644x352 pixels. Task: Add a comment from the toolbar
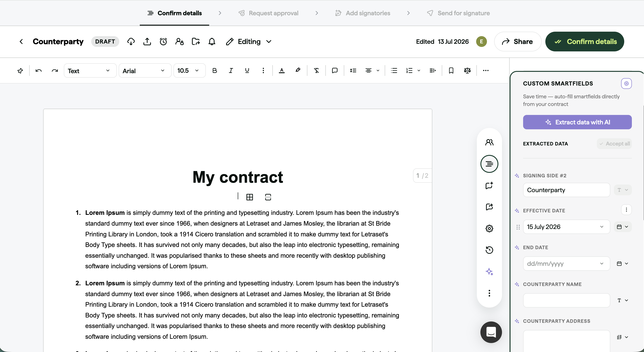(x=335, y=71)
